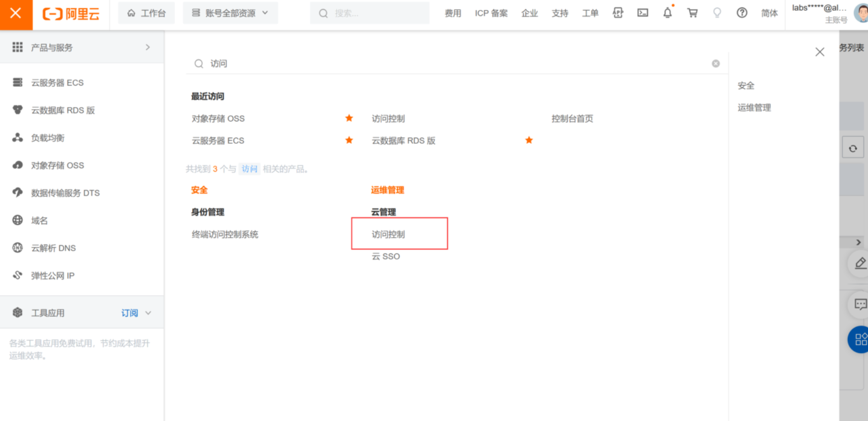Close the side menu with the orange X
This screenshot has width=868, height=421.
tap(16, 13)
